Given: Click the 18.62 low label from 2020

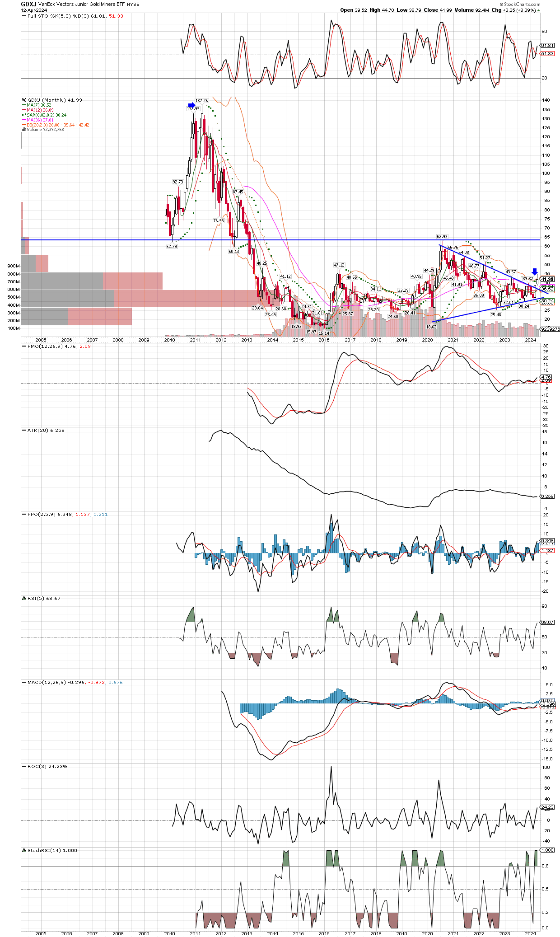Looking at the screenshot, I should pyautogui.click(x=432, y=327).
